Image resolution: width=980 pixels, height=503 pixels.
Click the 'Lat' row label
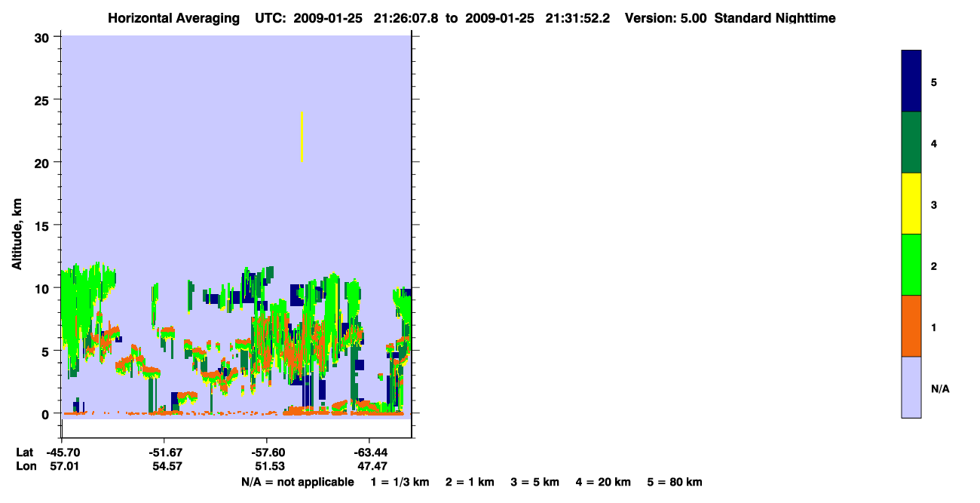pos(24,452)
